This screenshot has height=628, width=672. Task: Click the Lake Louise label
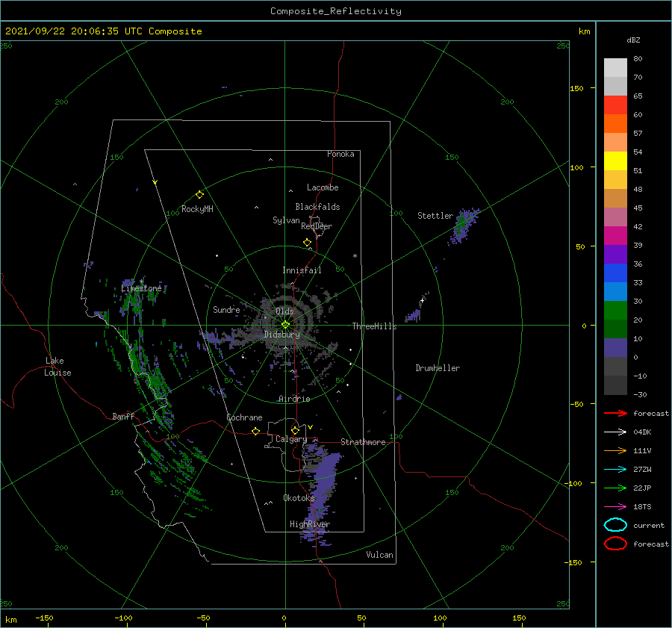pyautogui.click(x=57, y=367)
